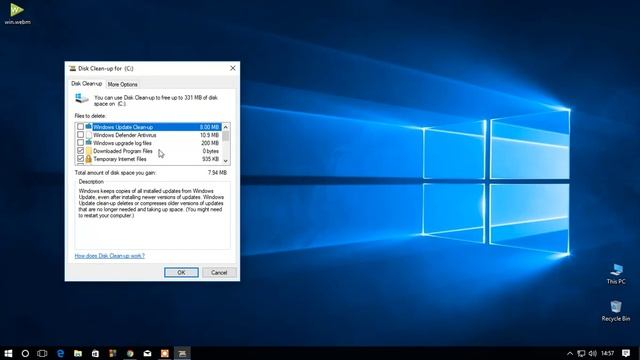Show hidden icons in the system tray
640x360 pixels.
(x=570, y=353)
